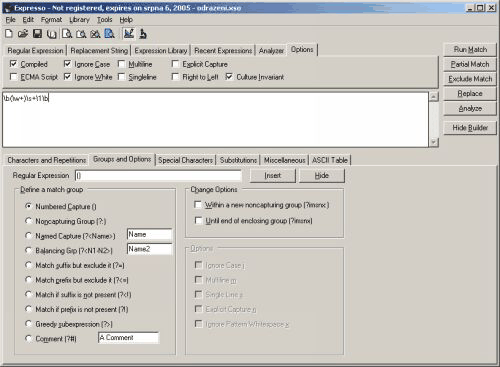
Task: Open the Help menu
Action: point(126,20)
